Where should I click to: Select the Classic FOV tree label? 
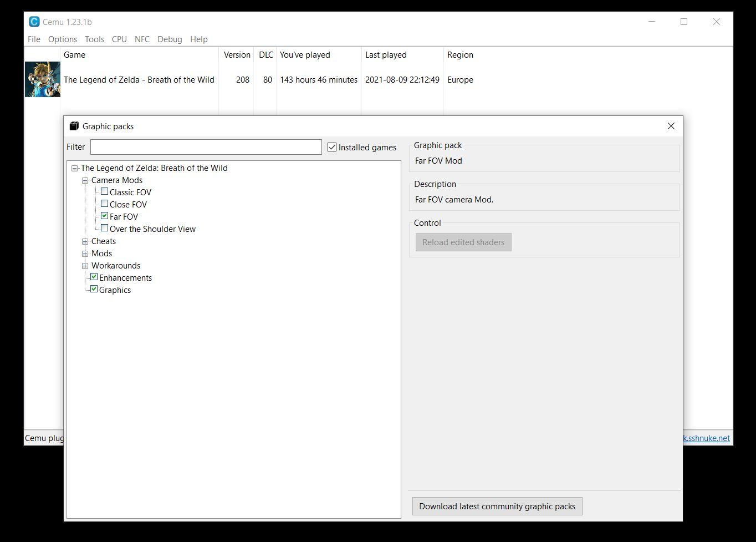point(130,193)
